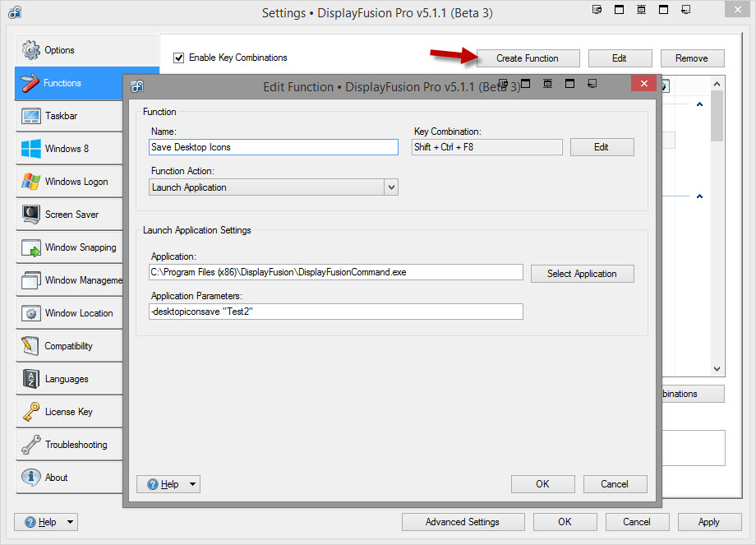Click the Windows 8 logo icon
Viewport: 756px width, 545px height.
pos(31,149)
